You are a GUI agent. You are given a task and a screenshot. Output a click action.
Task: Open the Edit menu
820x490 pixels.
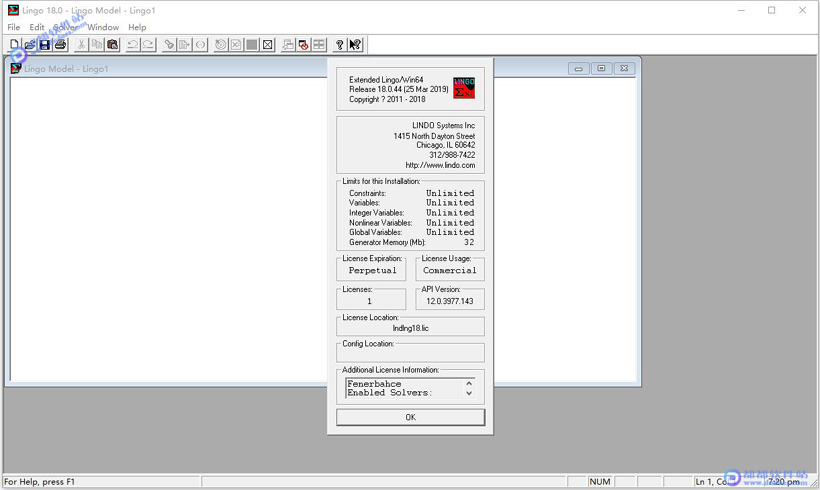click(37, 27)
